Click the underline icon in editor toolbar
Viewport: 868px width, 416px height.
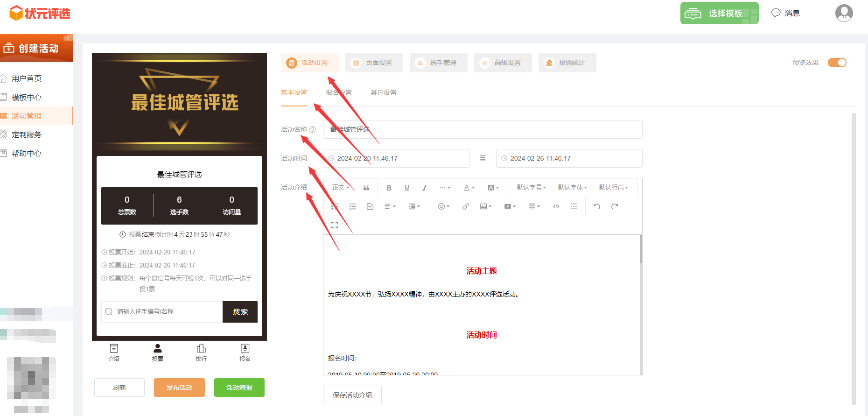point(407,188)
